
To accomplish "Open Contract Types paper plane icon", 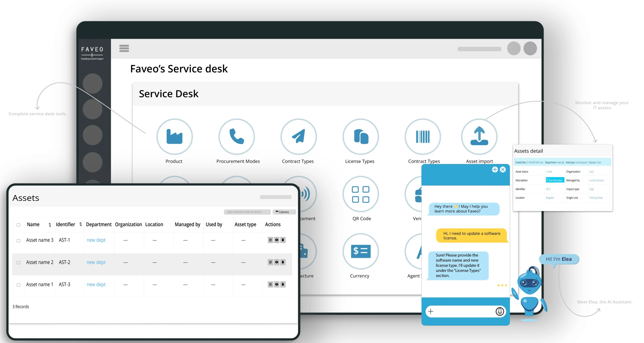I will tap(299, 136).
